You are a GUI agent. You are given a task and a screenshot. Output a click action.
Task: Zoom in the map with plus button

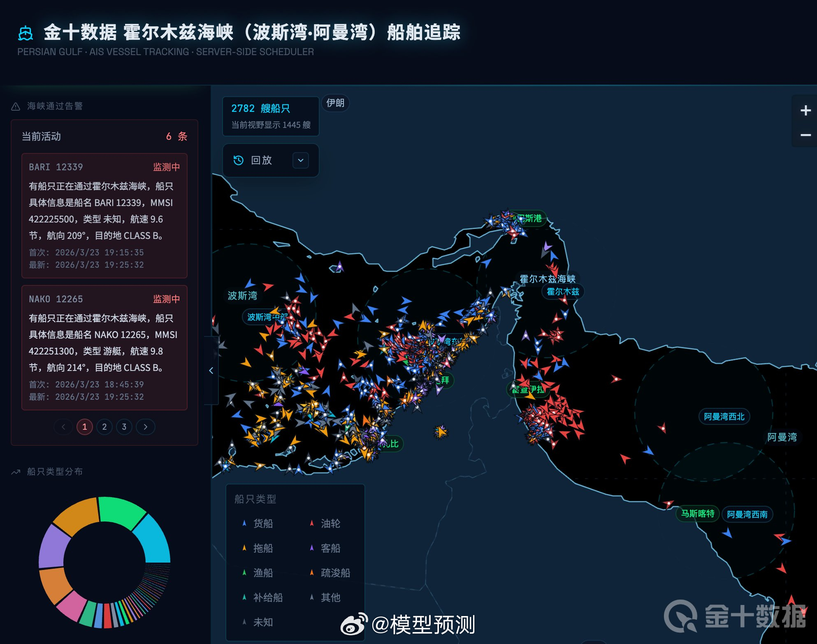click(805, 110)
